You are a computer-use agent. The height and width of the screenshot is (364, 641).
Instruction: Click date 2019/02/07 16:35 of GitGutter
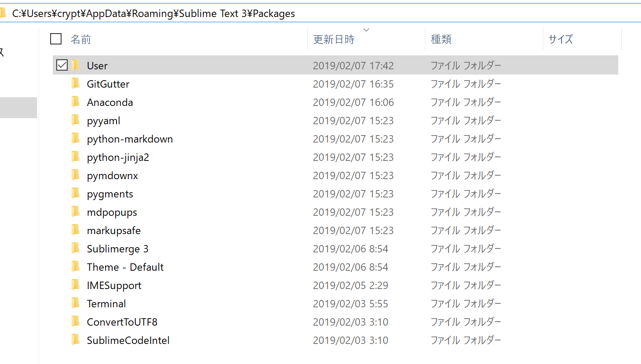pyautogui.click(x=353, y=84)
